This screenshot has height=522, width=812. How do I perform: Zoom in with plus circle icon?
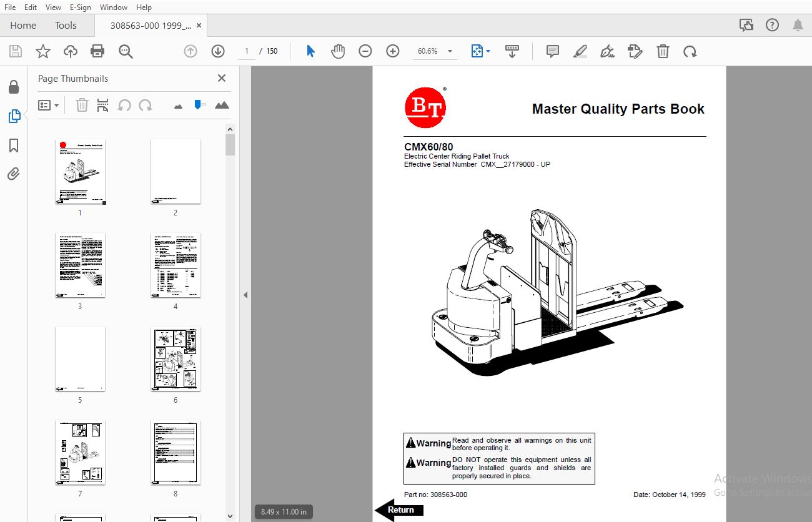(x=393, y=51)
